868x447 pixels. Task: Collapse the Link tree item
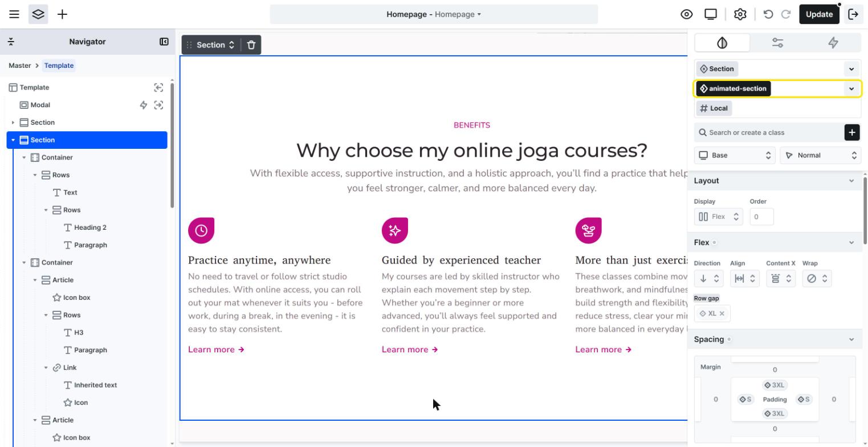coord(46,368)
